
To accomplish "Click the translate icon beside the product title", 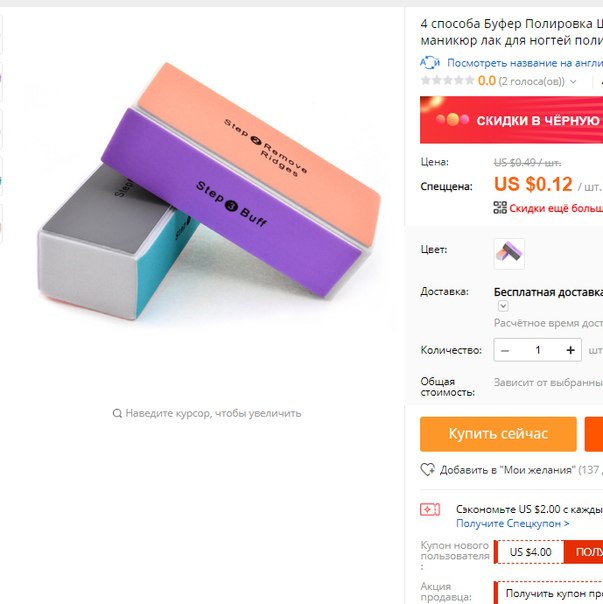I will [430, 63].
